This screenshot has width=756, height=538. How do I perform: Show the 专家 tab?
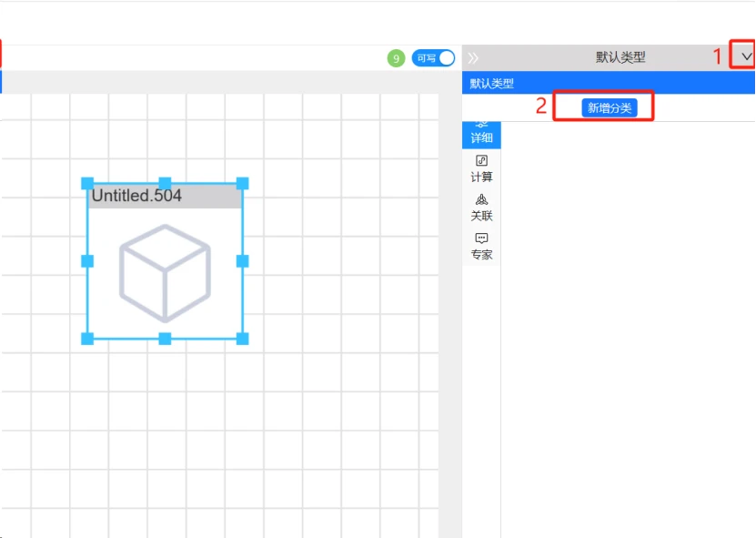tap(481, 246)
